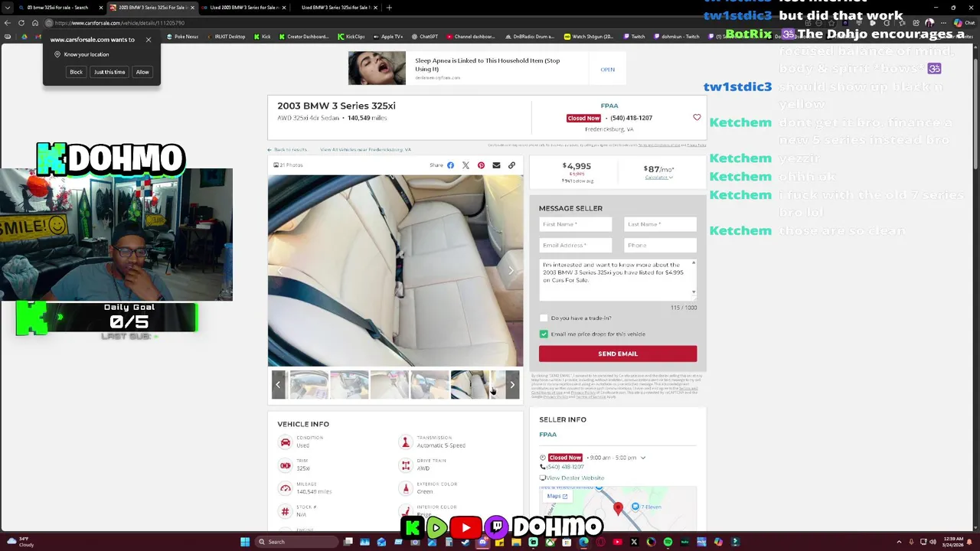Open Apple TV+ bookmark

388,36
